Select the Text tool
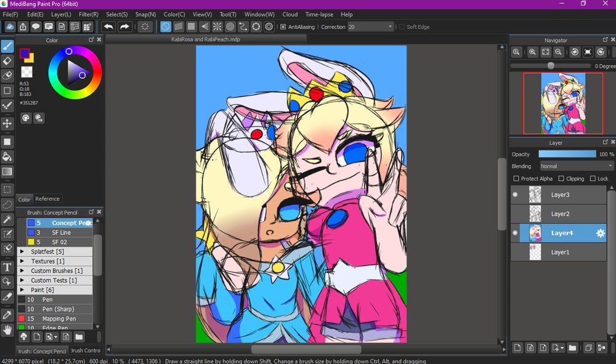 (x=7, y=267)
